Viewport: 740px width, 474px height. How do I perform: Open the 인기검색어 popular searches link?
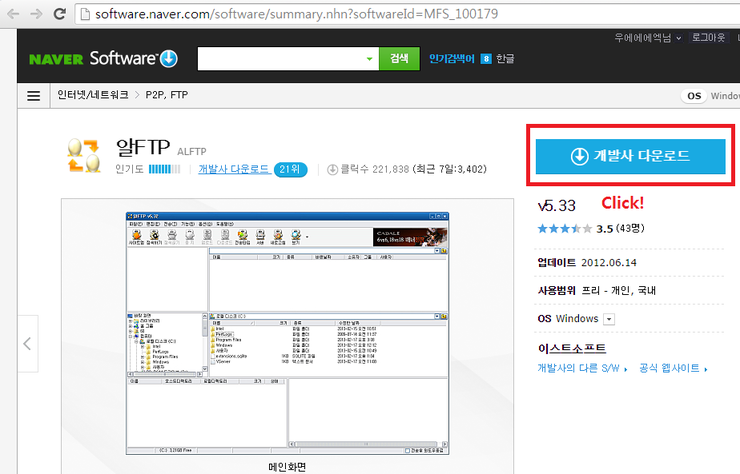click(452, 59)
